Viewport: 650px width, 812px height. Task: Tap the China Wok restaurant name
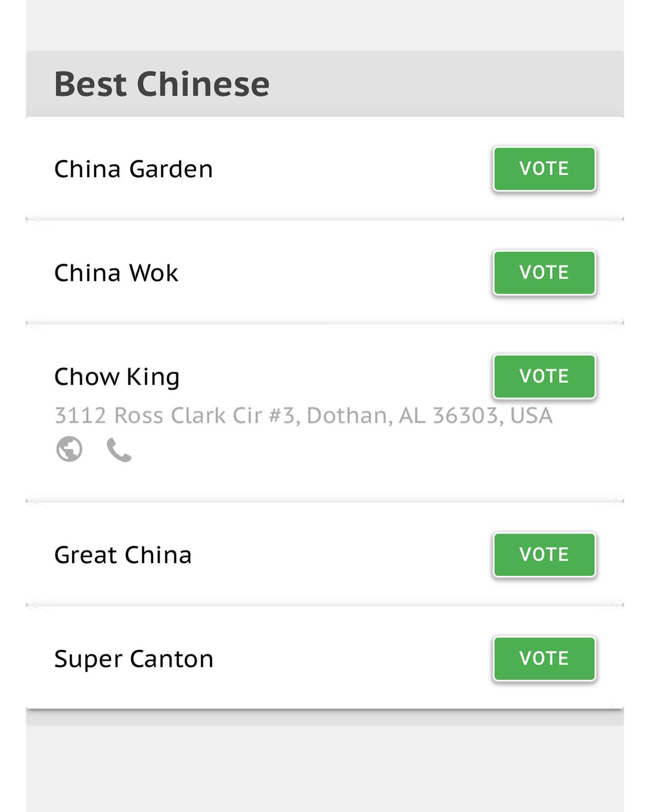coord(116,273)
